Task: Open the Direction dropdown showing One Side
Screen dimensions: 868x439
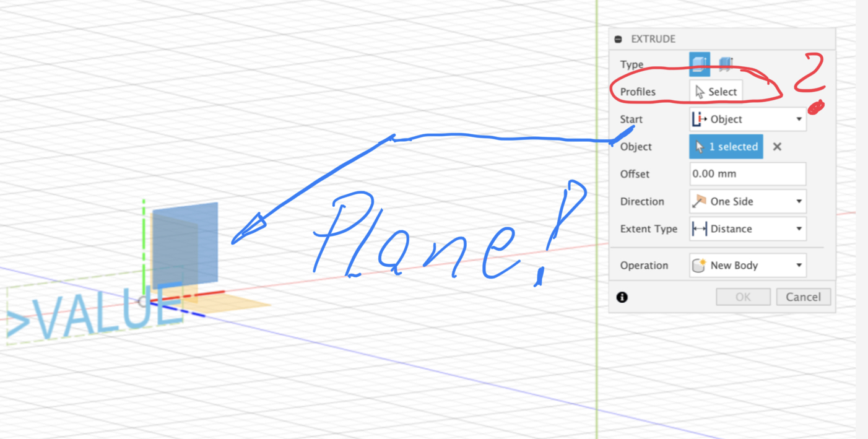Action: tap(798, 201)
